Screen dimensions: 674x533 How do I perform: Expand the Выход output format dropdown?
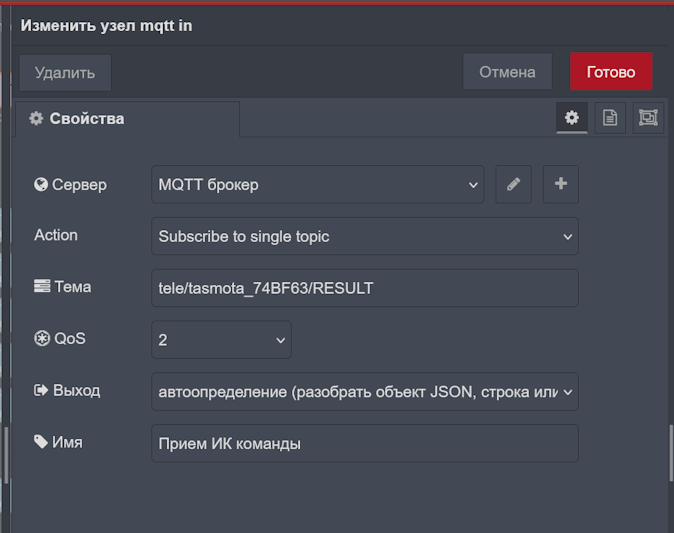365,392
